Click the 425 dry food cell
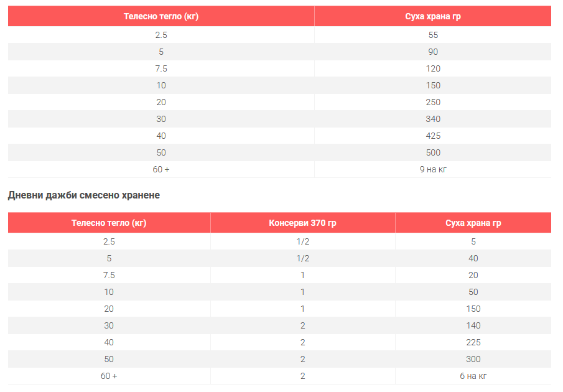This screenshot has height=392, width=563. click(433, 136)
